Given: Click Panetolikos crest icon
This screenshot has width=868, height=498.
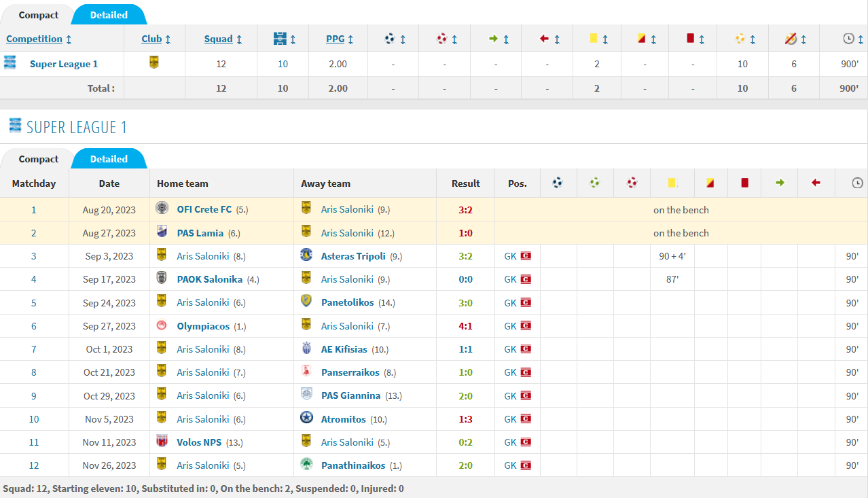Looking at the screenshot, I should (x=306, y=300).
